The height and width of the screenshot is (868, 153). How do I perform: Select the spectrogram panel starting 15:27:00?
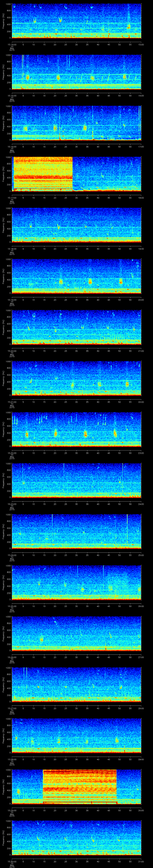pyautogui.click(x=77, y=685)
